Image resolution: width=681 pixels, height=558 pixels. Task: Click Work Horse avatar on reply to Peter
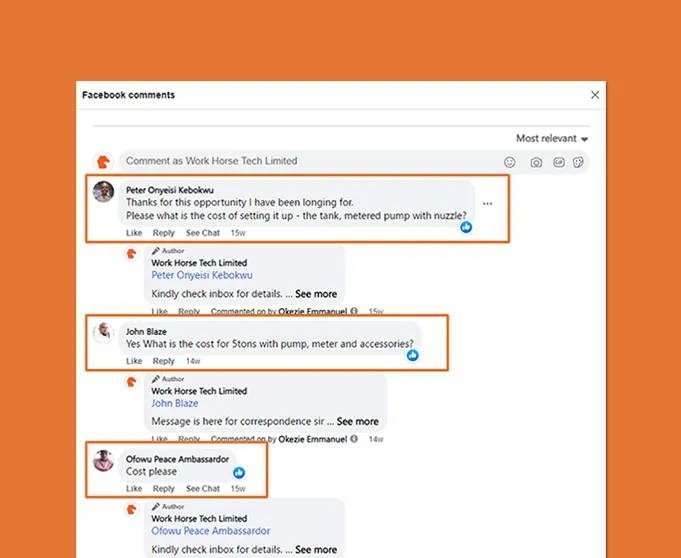(x=131, y=254)
